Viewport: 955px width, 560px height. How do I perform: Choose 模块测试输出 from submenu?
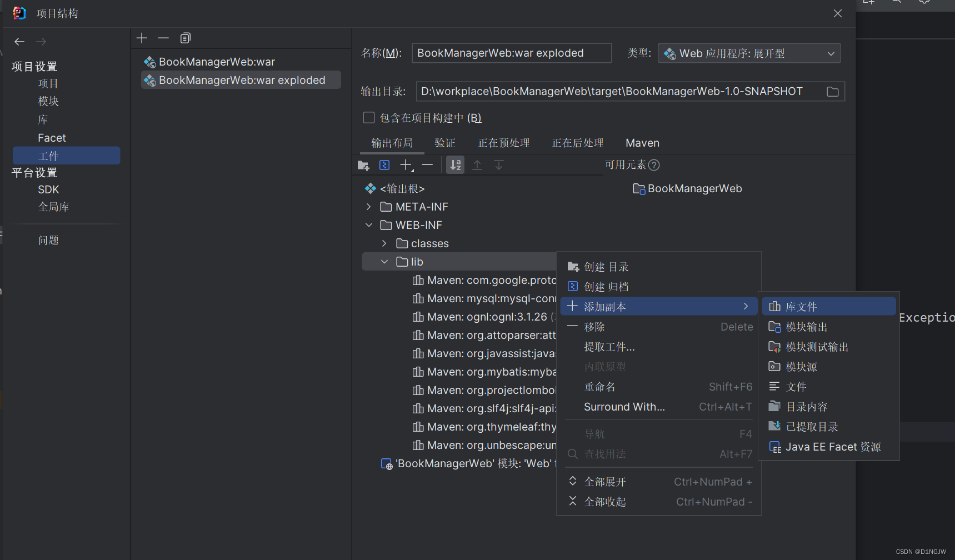tap(829, 347)
